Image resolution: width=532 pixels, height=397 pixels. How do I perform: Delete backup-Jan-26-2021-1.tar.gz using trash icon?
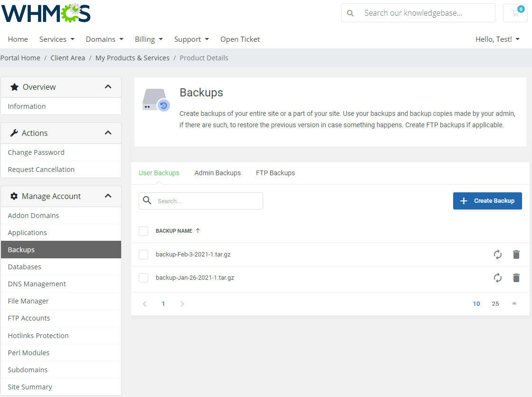pyautogui.click(x=516, y=278)
